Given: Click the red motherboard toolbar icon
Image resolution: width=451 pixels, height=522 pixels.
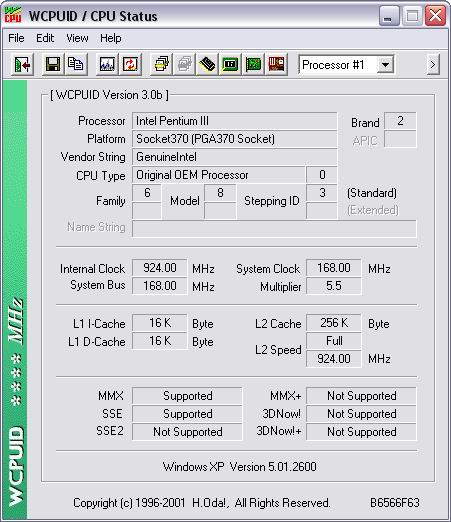Looking at the screenshot, I should [276, 64].
